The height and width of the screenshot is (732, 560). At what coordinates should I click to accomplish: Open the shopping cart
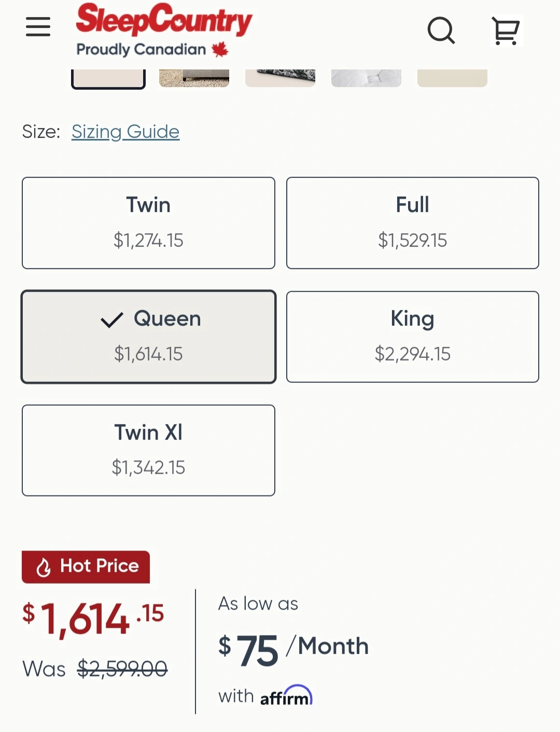coord(506,31)
